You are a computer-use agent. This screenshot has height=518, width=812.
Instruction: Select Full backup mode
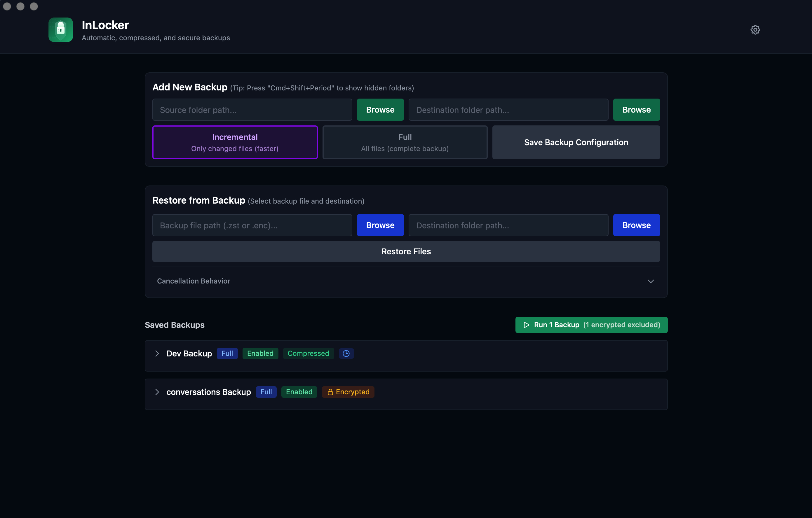tap(404, 142)
